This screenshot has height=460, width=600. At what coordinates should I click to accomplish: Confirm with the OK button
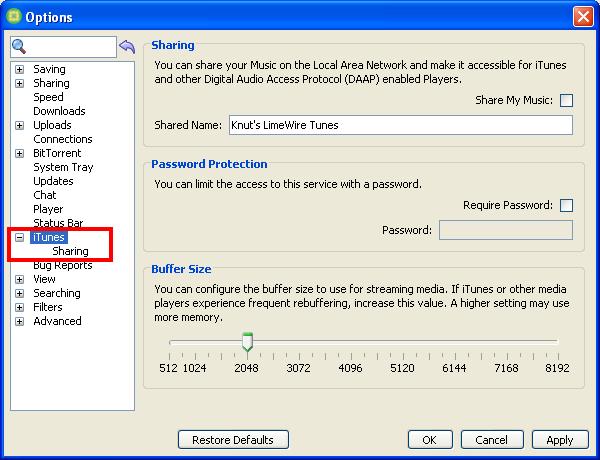coord(430,440)
